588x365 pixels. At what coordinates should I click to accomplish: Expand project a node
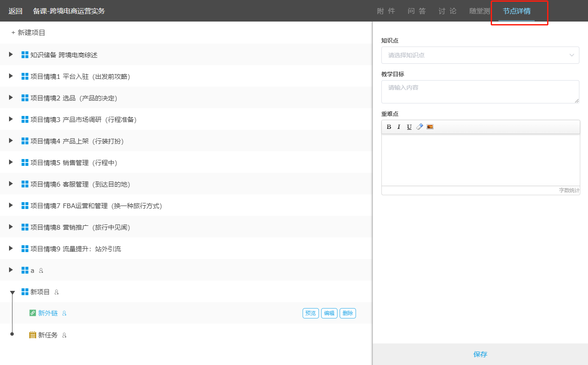[x=11, y=270]
